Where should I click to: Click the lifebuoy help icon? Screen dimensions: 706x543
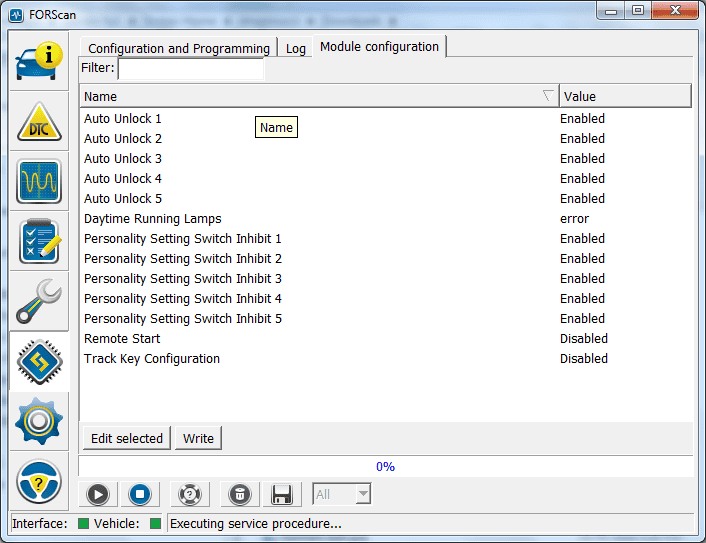[190, 494]
